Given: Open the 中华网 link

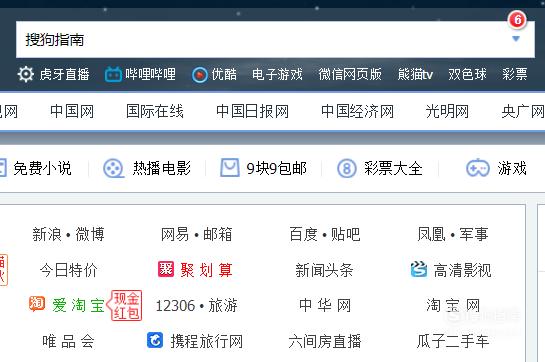Looking at the screenshot, I should click(325, 305).
